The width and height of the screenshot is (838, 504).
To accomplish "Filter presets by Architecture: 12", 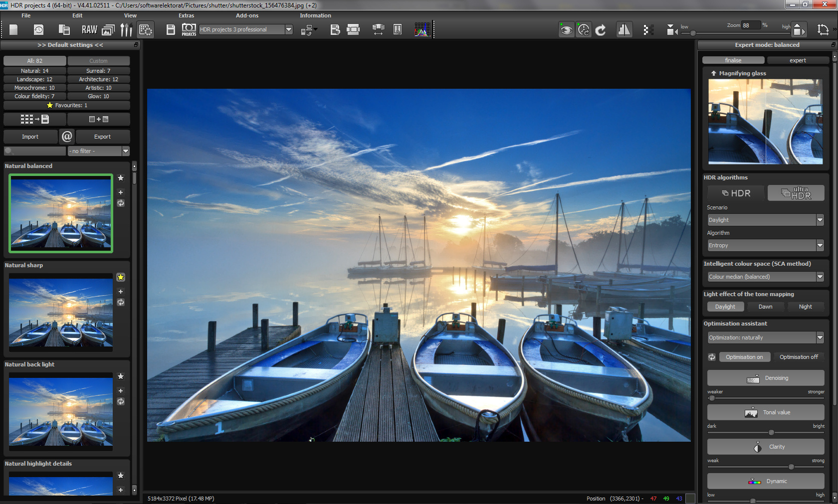I will pyautogui.click(x=99, y=79).
